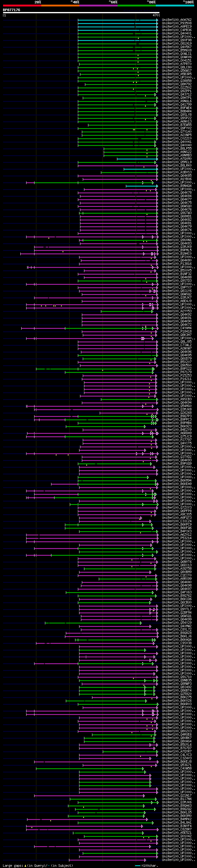Click the cyan alignment bar for UniRef100_A0A762

[118, 20]
